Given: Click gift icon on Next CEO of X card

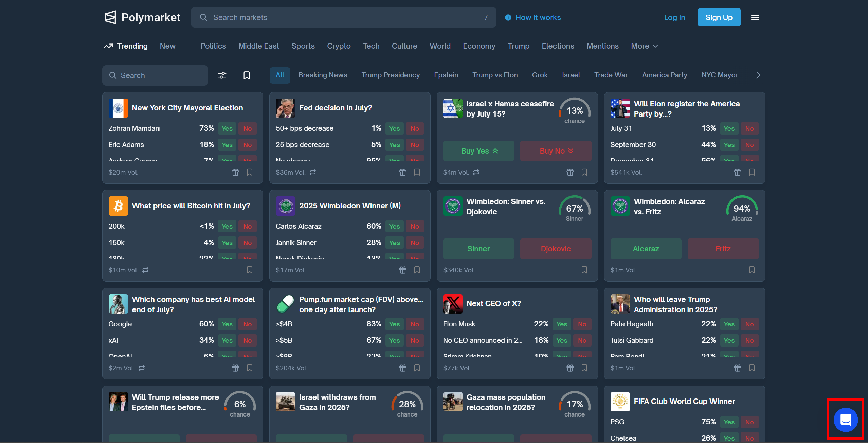Looking at the screenshot, I should [570, 368].
